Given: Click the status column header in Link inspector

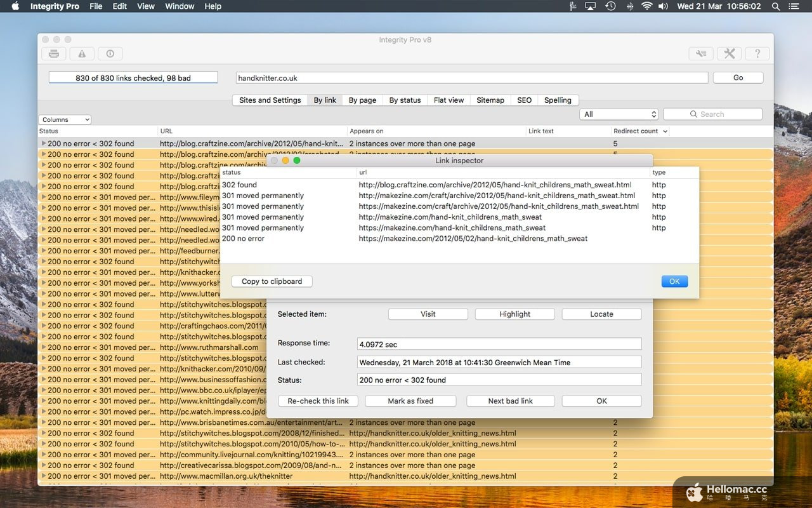Looking at the screenshot, I should [289, 172].
